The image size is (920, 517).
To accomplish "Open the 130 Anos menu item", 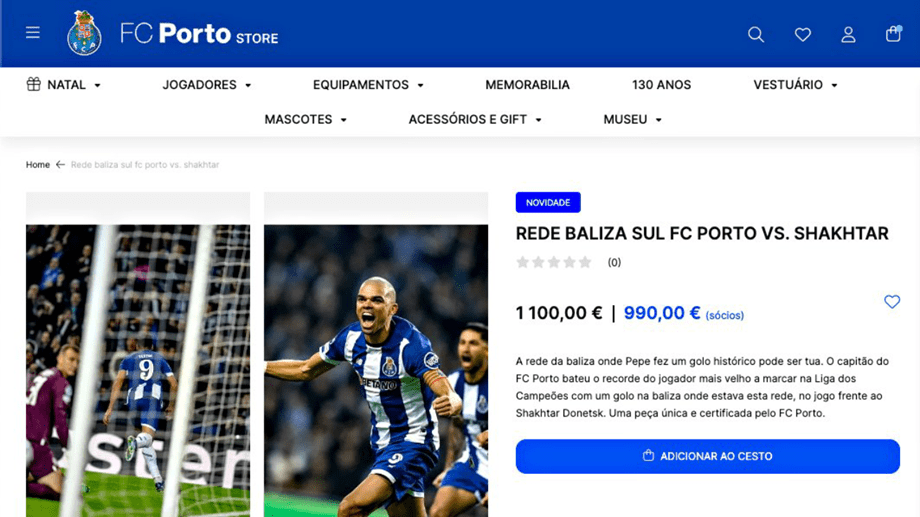I will (661, 85).
